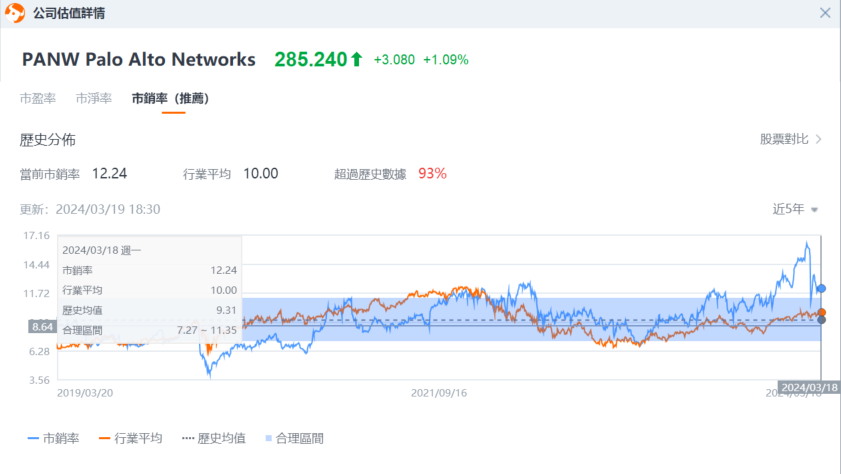841x474 pixels.
Task: Click the 2021/09/16 x-axis date label
Action: pyautogui.click(x=439, y=393)
